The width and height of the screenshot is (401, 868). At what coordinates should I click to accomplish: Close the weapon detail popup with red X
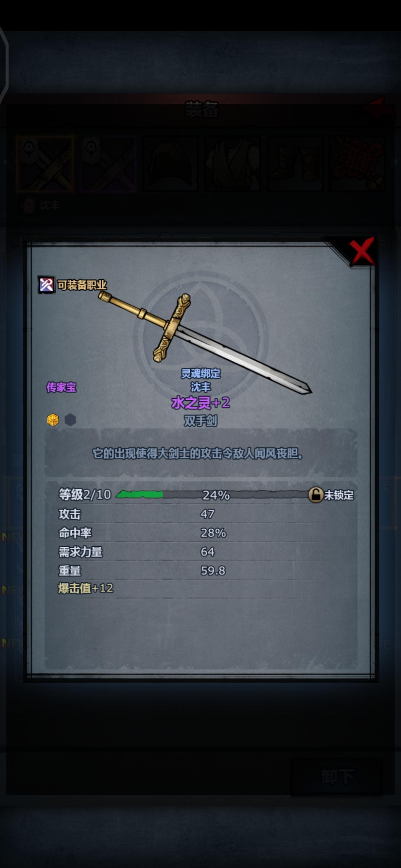362,251
